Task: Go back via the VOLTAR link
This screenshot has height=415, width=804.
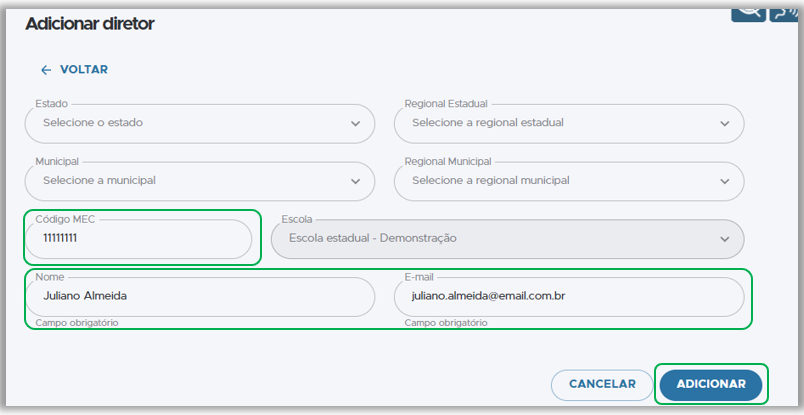Action: click(74, 70)
